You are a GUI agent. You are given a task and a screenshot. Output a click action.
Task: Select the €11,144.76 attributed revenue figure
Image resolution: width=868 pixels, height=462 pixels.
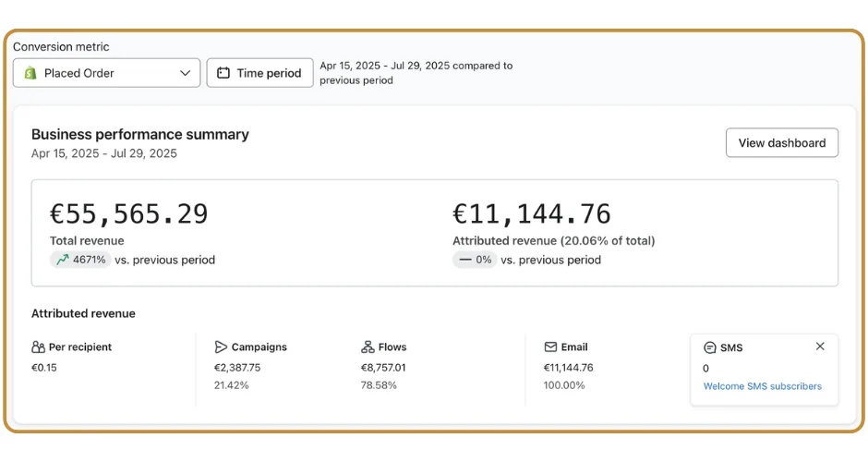tap(532, 213)
